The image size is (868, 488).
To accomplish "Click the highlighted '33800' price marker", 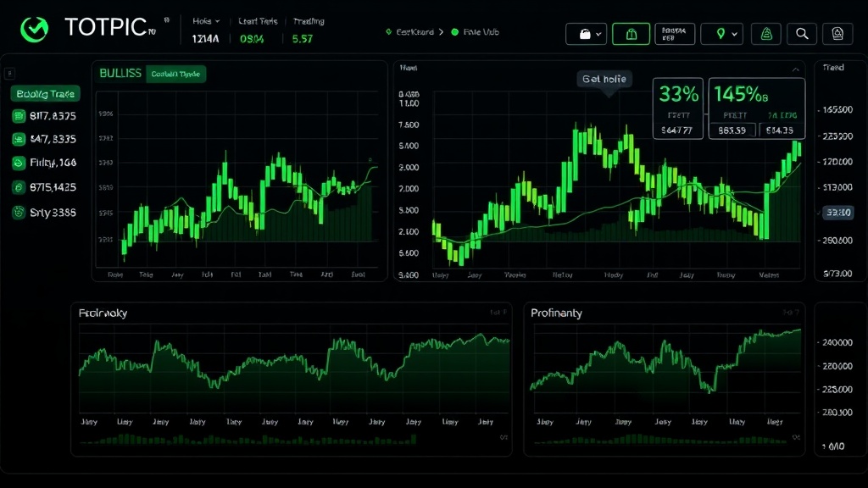I will [x=838, y=213].
